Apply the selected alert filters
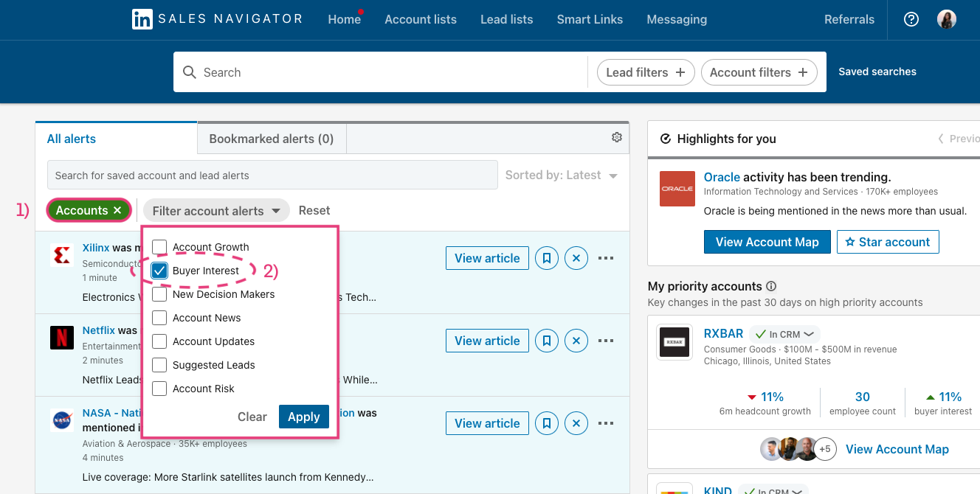980x494 pixels. click(x=304, y=417)
